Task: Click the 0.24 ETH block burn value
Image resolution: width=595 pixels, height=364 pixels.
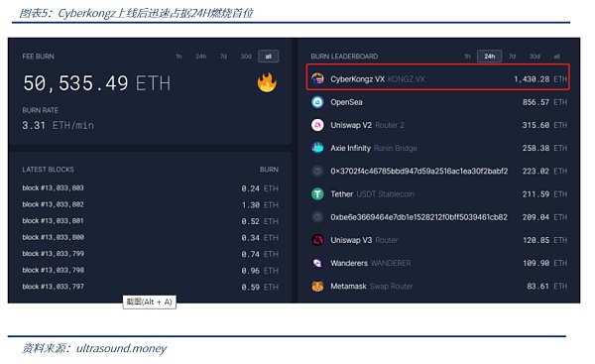Action: tap(260, 188)
